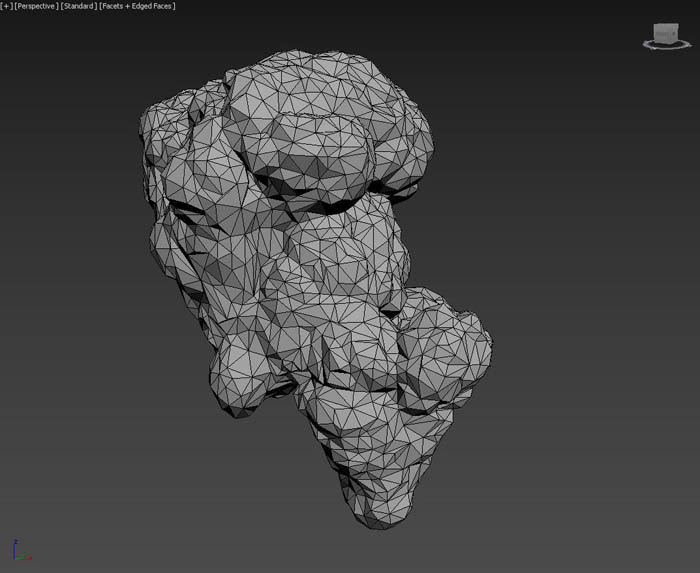Open the Perspective view label menu
The image size is (700, 573).
(x=36, y=6)
